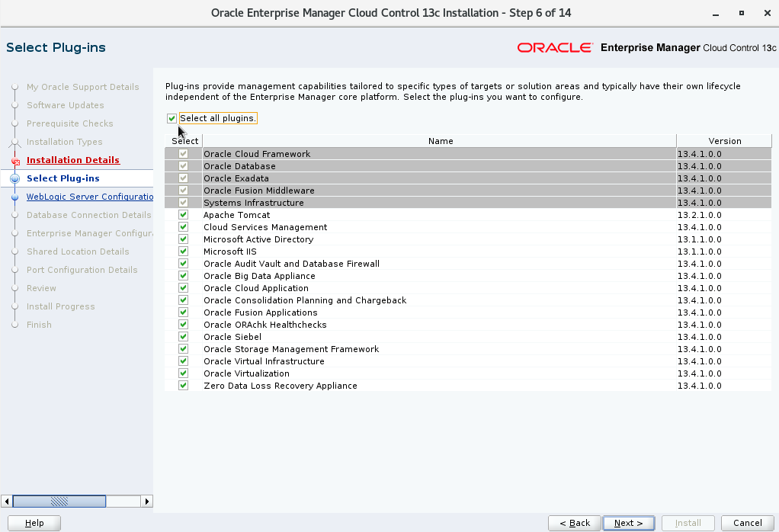Click the Select column header
The height and width of the screenshot is (532, 779).
tap(184, 141)
